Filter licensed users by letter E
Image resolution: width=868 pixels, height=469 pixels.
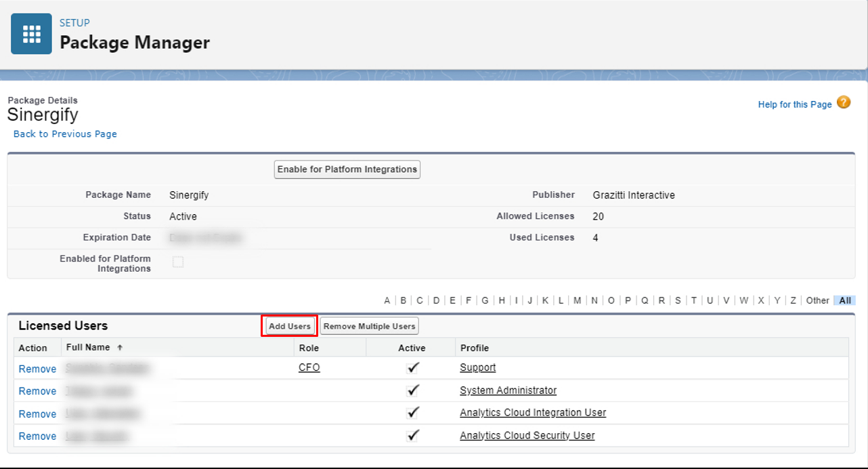453,300
